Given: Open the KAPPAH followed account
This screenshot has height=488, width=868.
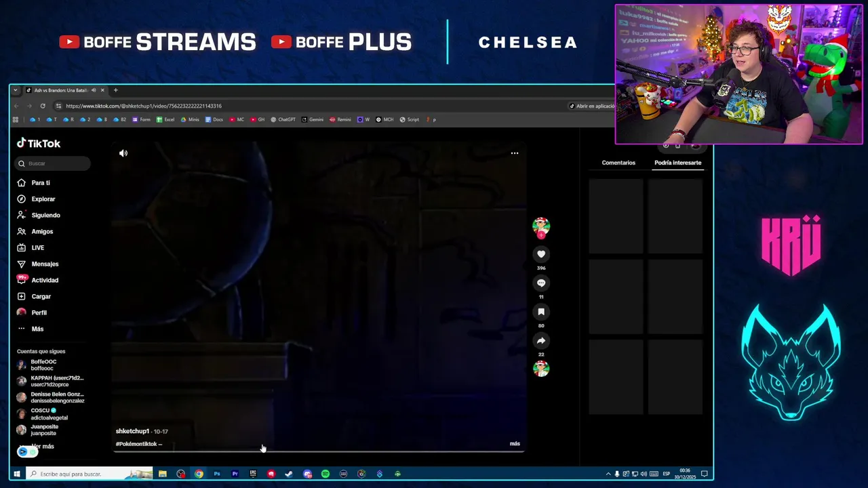Looking at the screenshot, I should 51,382.
